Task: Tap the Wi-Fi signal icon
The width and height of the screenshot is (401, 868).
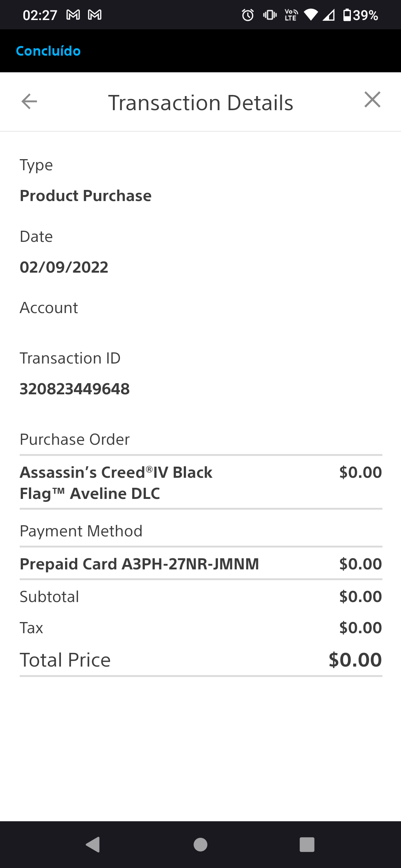Action: (x=311, y=15)
